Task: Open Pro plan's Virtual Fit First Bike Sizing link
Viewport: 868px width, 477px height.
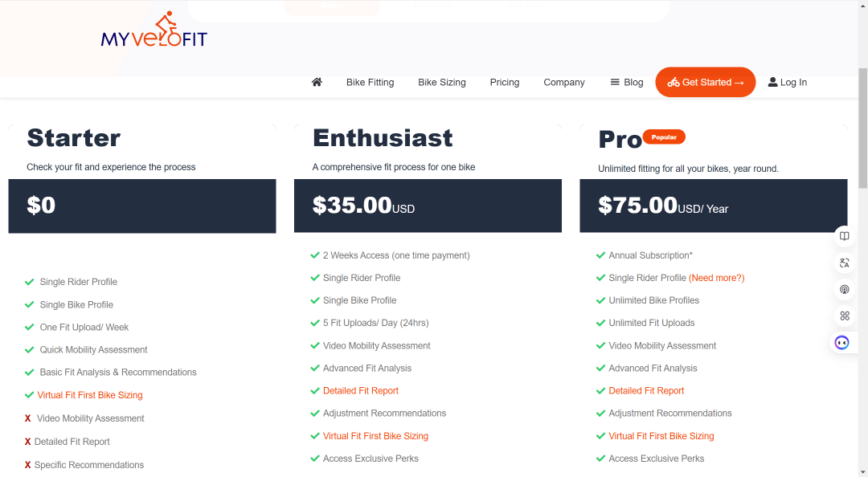Action: pos(661,436)
